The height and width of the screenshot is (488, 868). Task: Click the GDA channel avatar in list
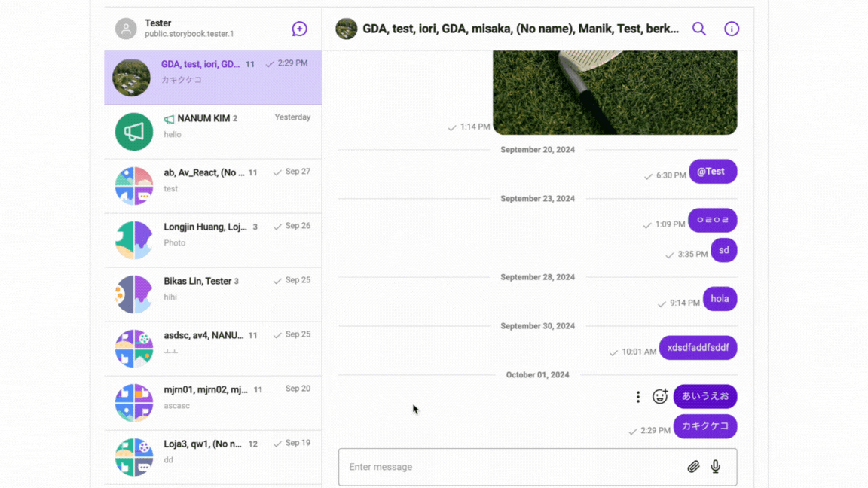click(131, 78)
